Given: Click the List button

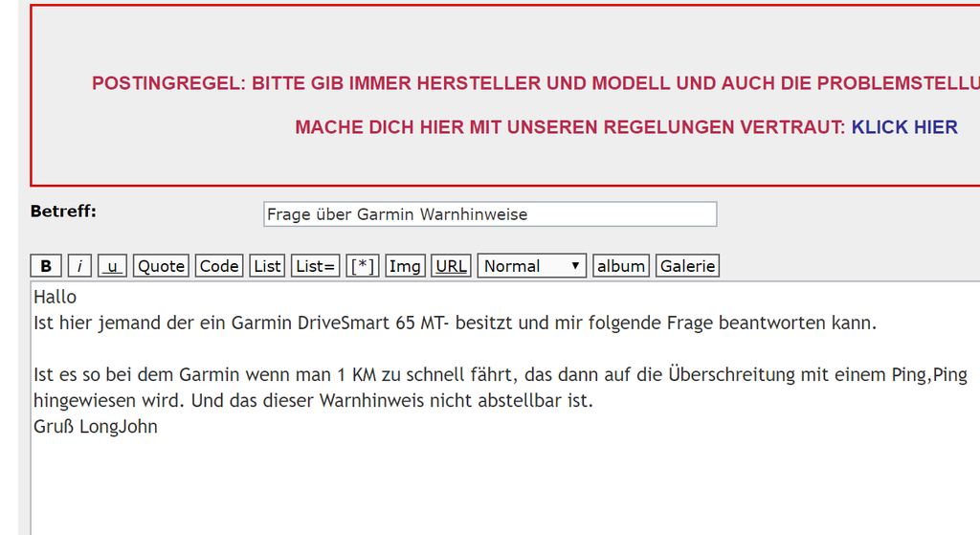Looking at the screenshot, I should 267,266.
